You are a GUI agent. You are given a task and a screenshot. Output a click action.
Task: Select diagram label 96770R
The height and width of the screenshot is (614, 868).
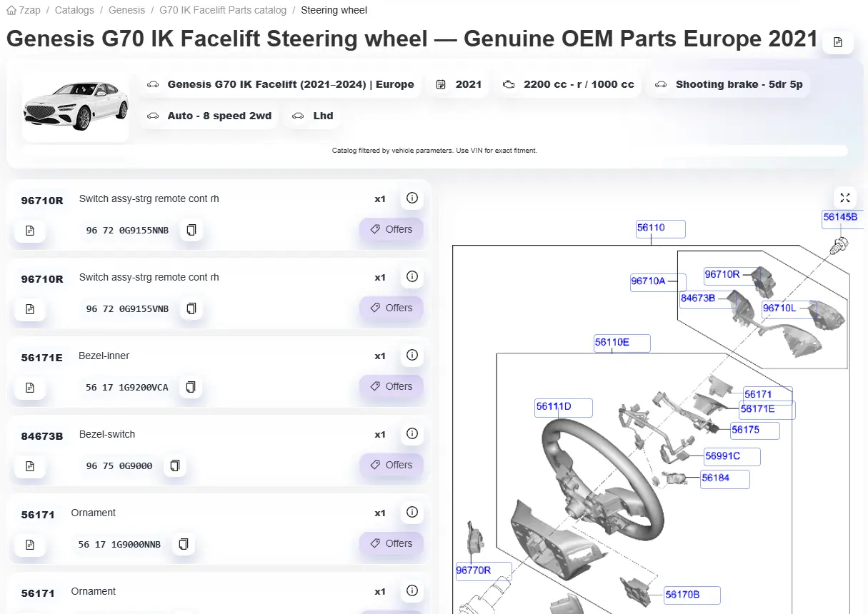(483, 570)
